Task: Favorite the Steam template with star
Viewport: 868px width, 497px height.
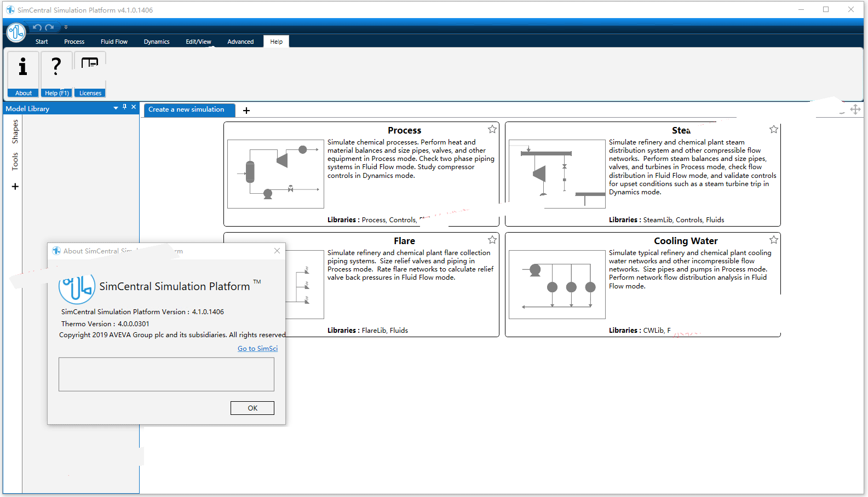Action: [774, 129]
